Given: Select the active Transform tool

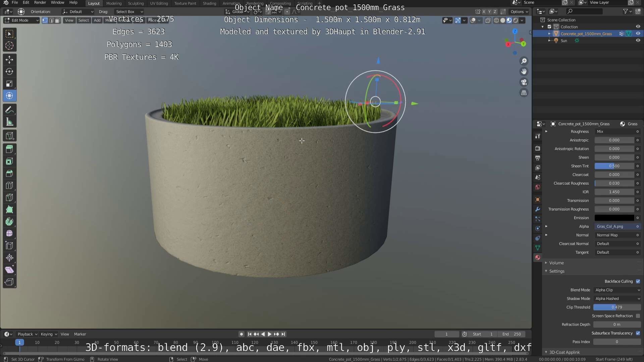Looking at the screenshot, I should (x=9, y=96).
